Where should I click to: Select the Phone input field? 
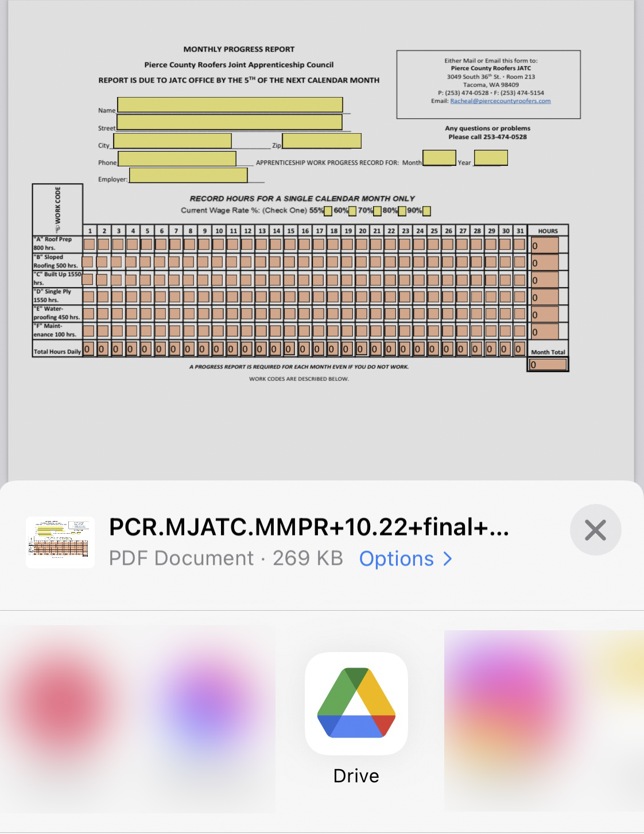click(177, 158)
